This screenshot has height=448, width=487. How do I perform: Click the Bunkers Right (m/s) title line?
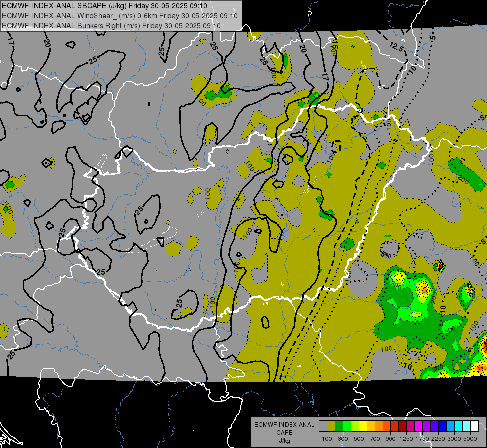coord(111,26)
